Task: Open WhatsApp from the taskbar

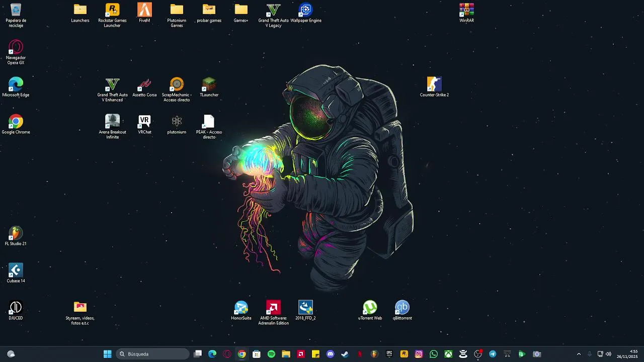Action: 433,354
